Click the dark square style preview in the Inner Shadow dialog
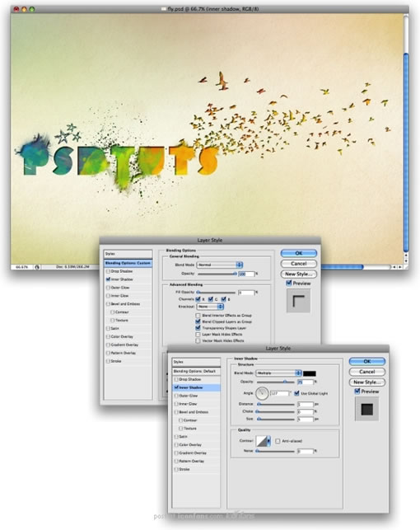Viewport: 420px width, 530px height. point(367,409)
